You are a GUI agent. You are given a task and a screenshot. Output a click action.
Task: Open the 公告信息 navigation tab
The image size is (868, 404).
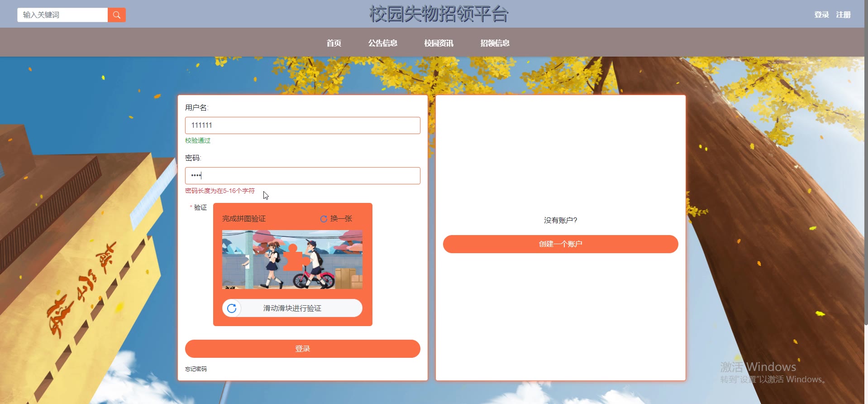382,43
